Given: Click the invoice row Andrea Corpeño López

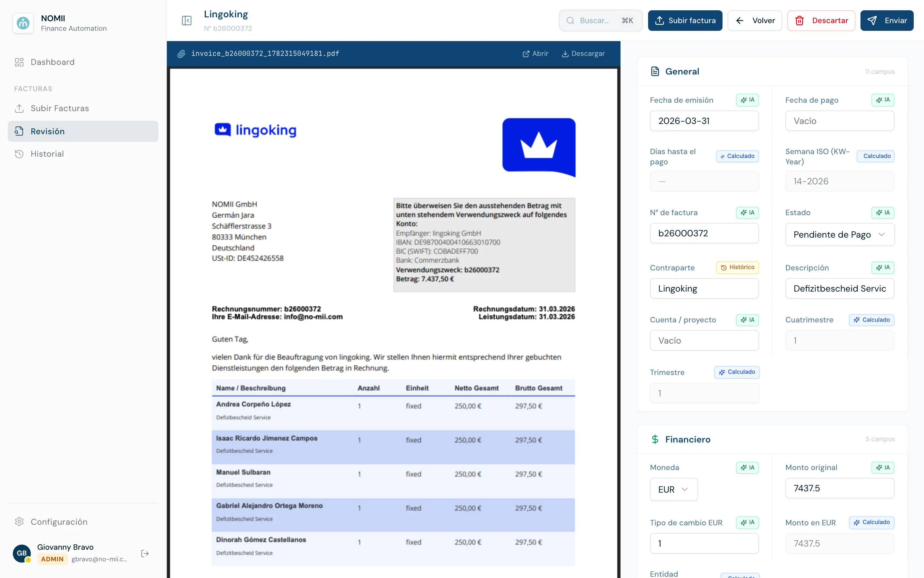Looking at the screenshot, I should [x=393, y=413].
